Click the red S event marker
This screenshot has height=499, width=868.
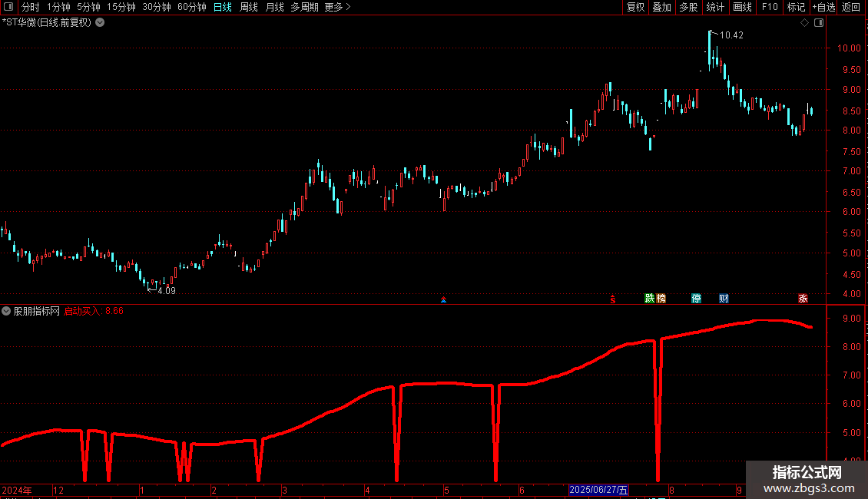[613, 299]
